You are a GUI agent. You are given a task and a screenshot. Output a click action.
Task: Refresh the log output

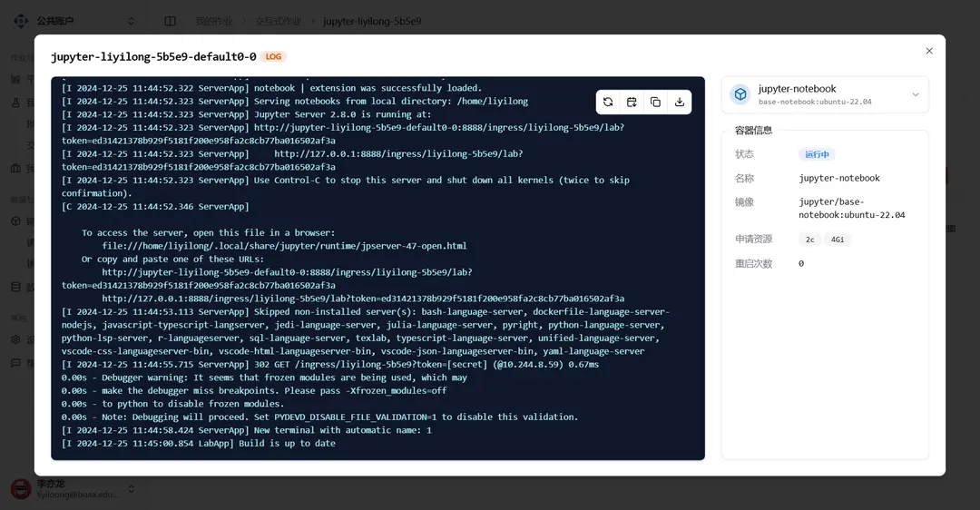coord(608,102)
